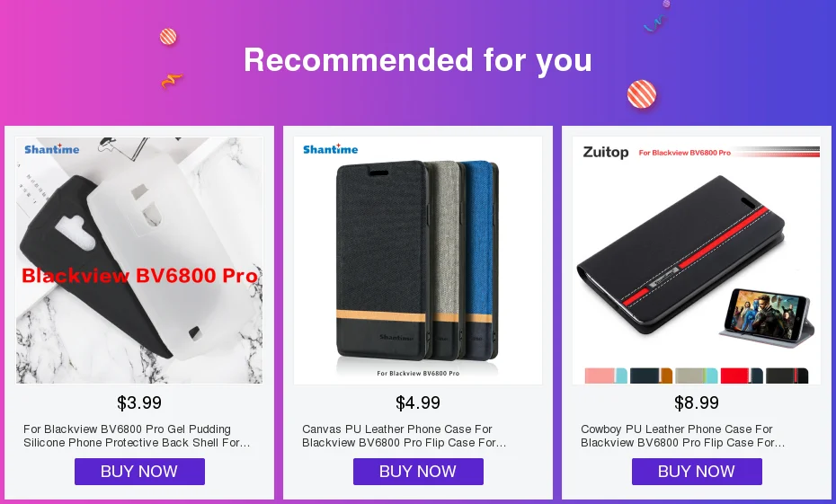Click the $3.99 price label

pyautogui.click(x=139, y=402)
